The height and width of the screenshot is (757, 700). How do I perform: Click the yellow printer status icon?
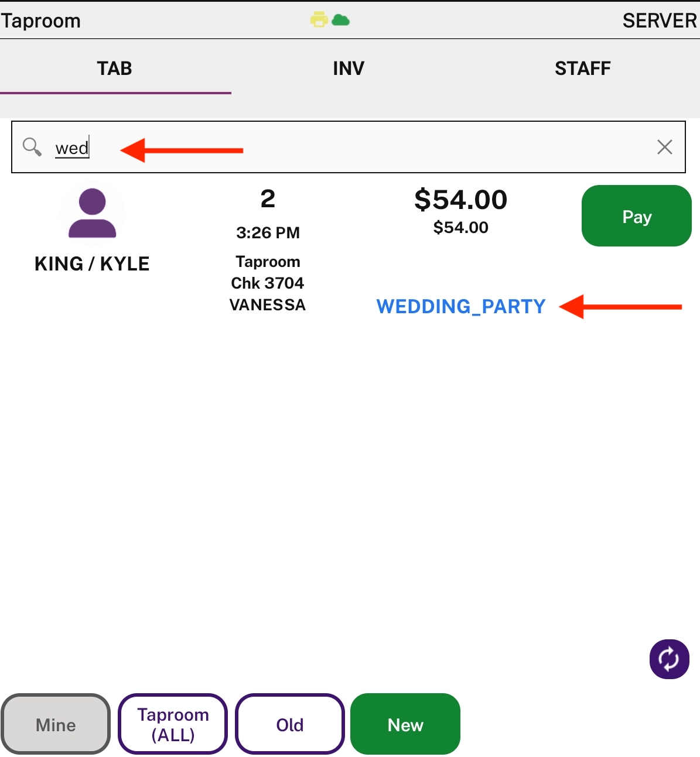pyautogui.click(x=319, y=20)
